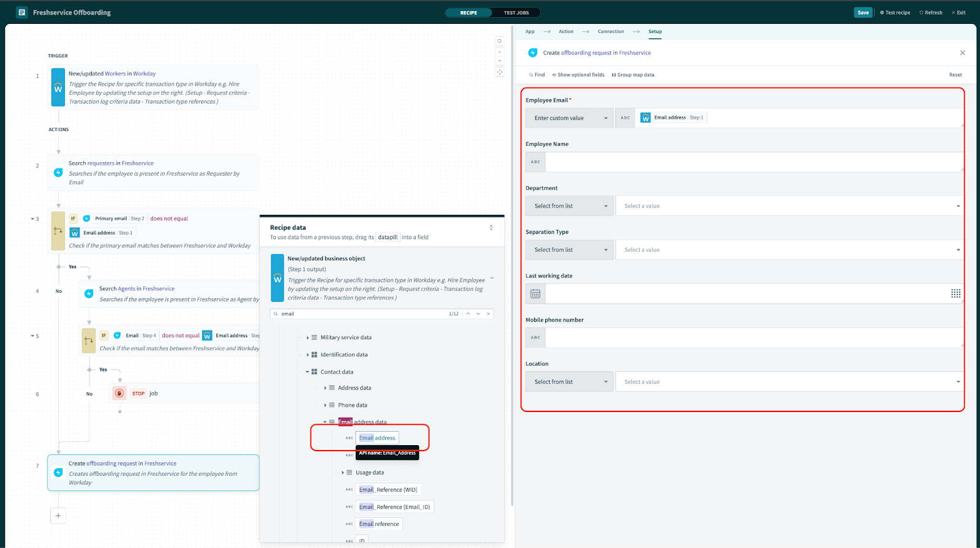
Task: Go to the Action setup step
Action: tap(566, 31)
